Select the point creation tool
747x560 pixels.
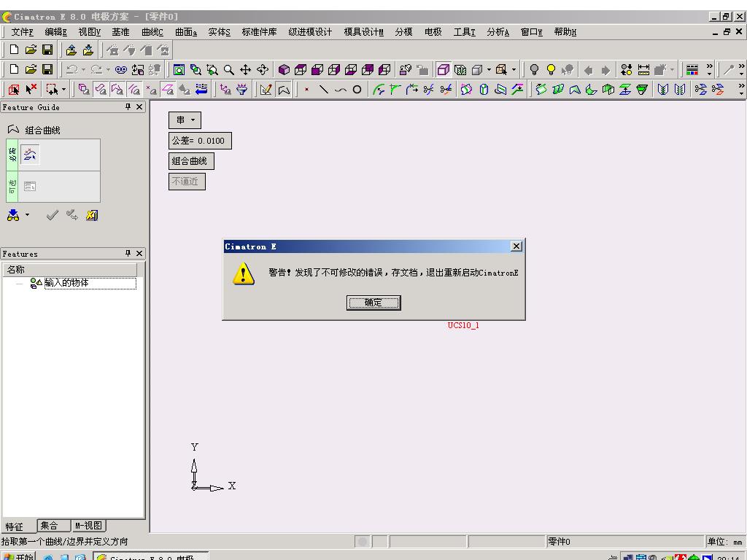pyautogui.click(x=306, y=89)
